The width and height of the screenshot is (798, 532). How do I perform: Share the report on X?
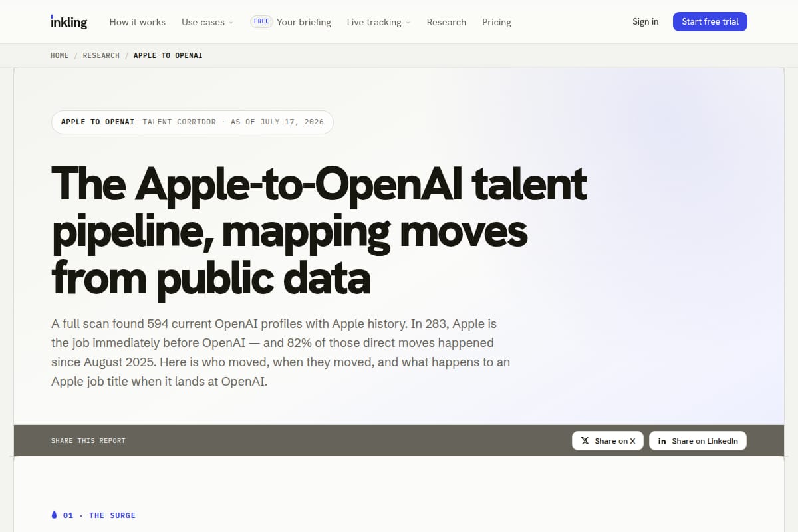tap(608, 441)
